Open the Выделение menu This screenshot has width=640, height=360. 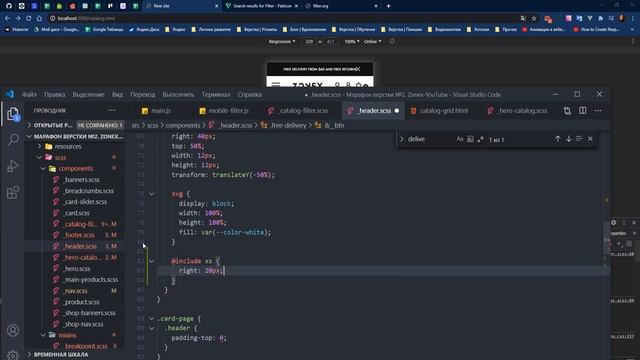[89, 94]
